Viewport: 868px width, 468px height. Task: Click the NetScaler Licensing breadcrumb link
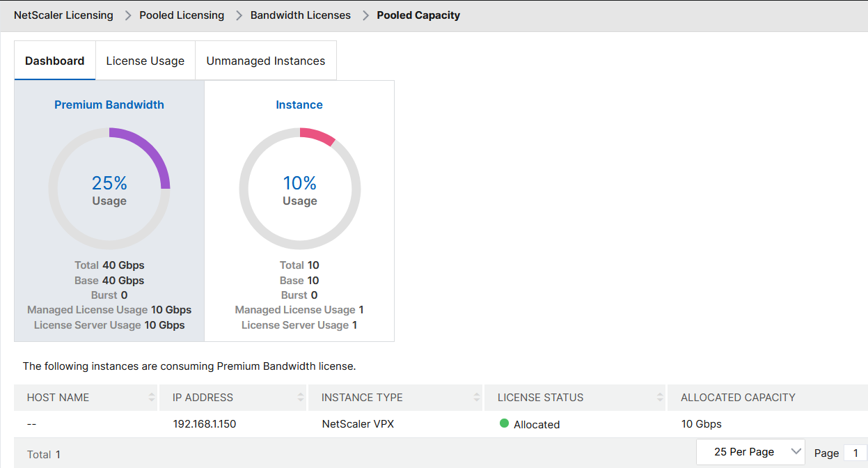[x=63, y=15]
